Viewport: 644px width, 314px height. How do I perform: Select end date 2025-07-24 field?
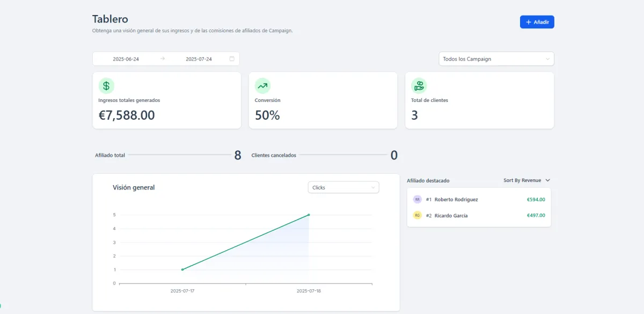click(199, 59)
